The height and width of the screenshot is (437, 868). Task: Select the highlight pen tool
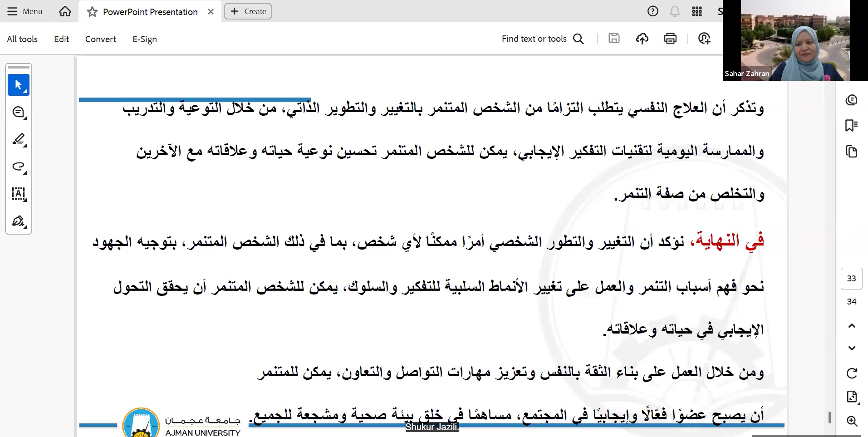coord(18,139)
